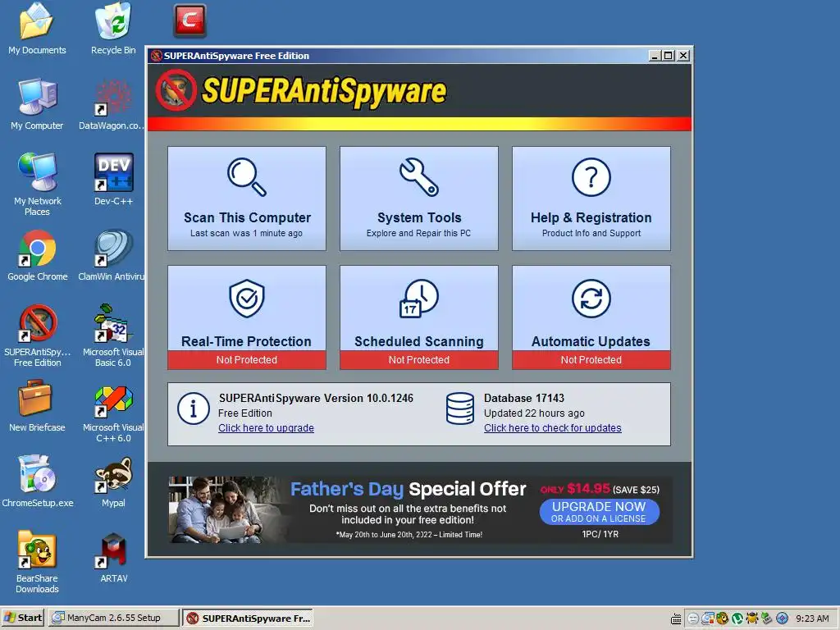Click Not Protected under Real-Time Protection

246,360
